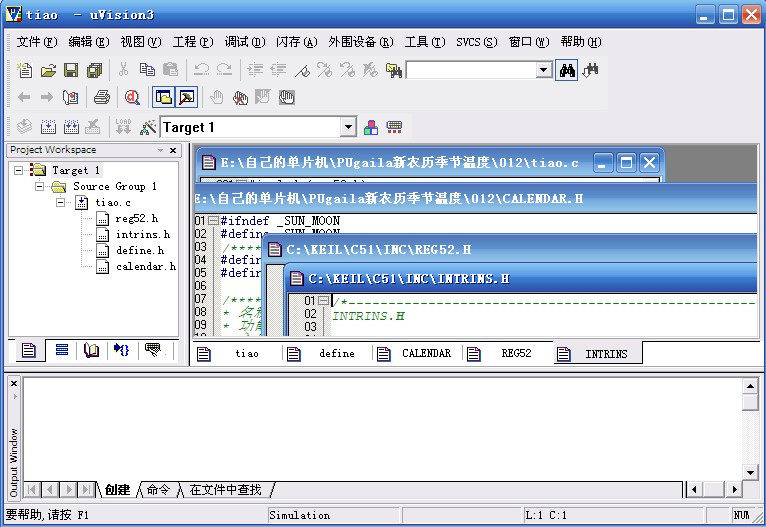
Task: Click output window scroll up arrow
Action: click(x=750, y=386)
